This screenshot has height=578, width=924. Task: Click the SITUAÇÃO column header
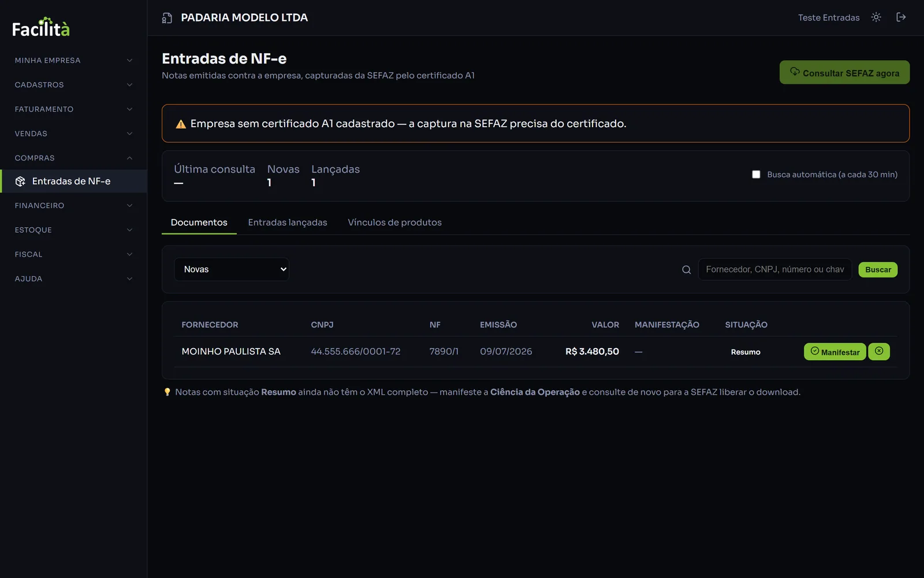[x=746, y=325]
